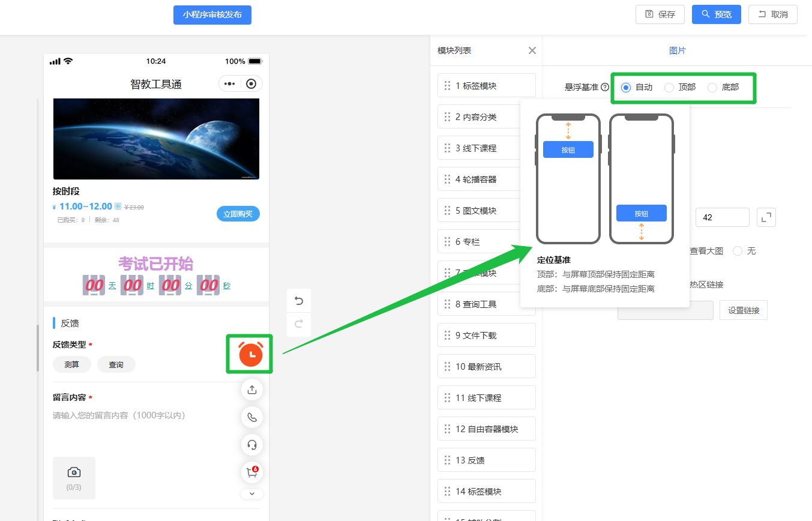The width and height of the screenshot is (812, 521).
Task: Tap the camera upload photo box
Action: click(x=74, y=478)
